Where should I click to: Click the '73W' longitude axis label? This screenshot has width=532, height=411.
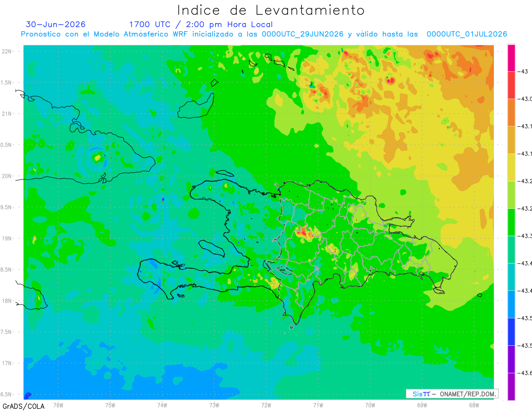point(214,405)
